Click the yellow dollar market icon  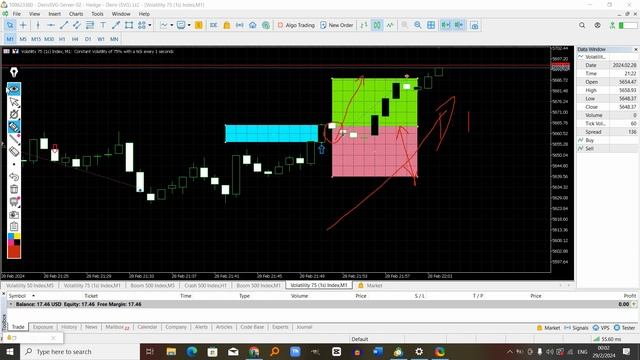click(199, 25)
